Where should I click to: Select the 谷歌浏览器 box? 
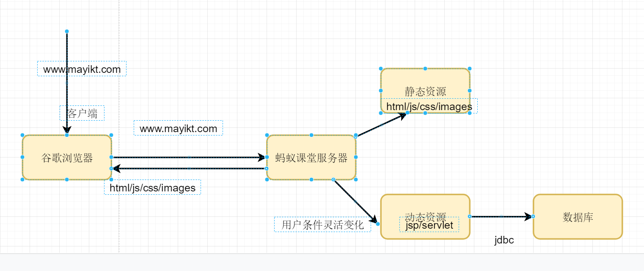(67, 157)
